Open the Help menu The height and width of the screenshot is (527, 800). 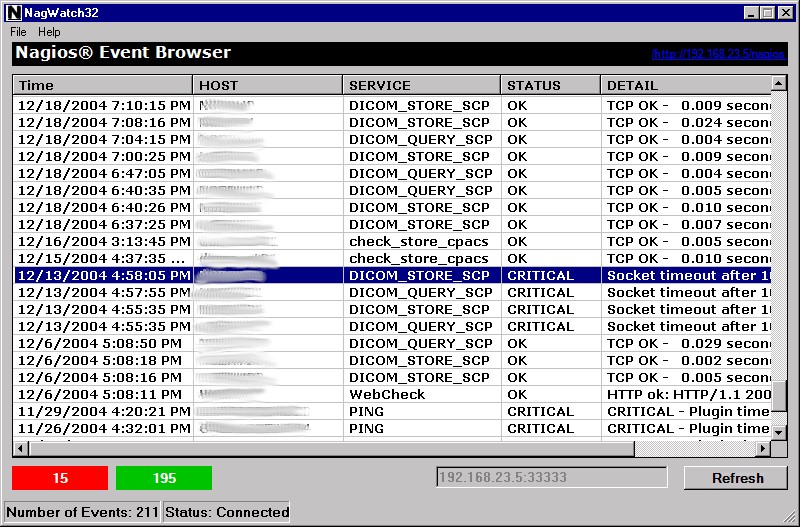49,32
